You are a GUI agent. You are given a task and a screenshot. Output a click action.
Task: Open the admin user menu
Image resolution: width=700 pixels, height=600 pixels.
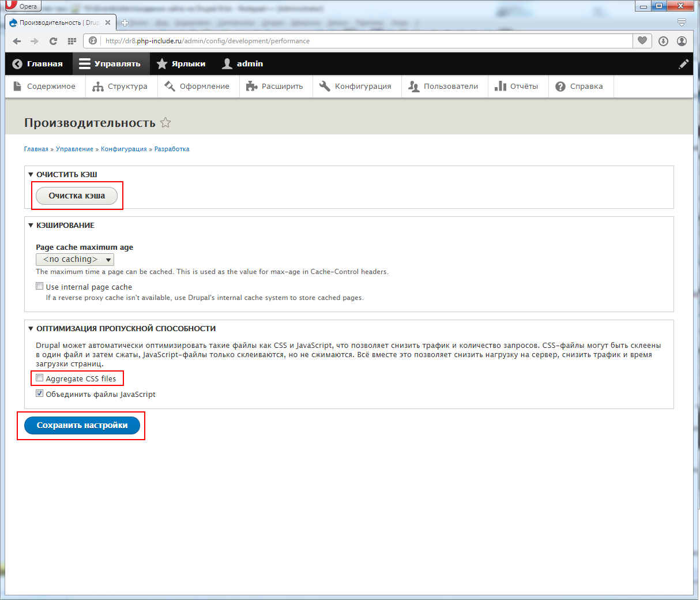[243, 63]
